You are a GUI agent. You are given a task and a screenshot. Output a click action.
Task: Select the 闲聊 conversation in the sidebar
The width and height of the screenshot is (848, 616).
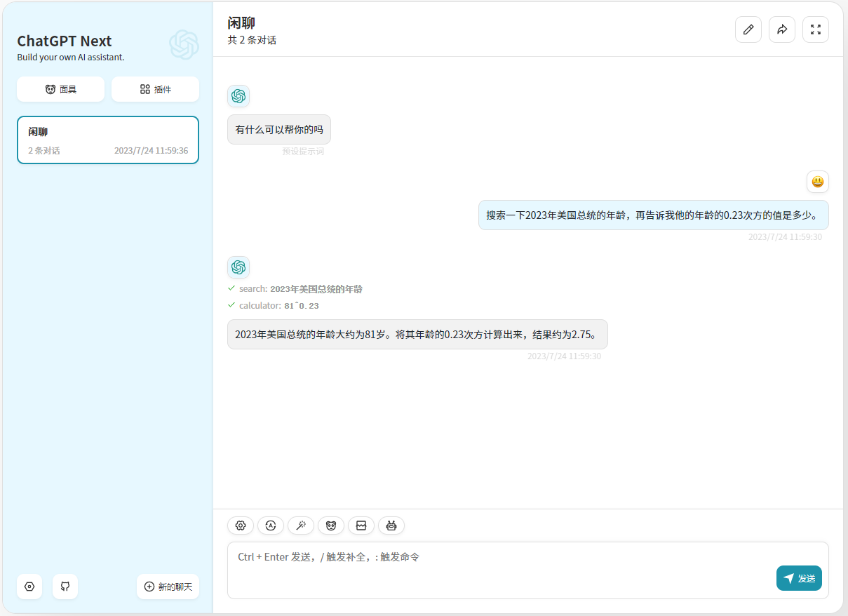(x=107, y=140)
